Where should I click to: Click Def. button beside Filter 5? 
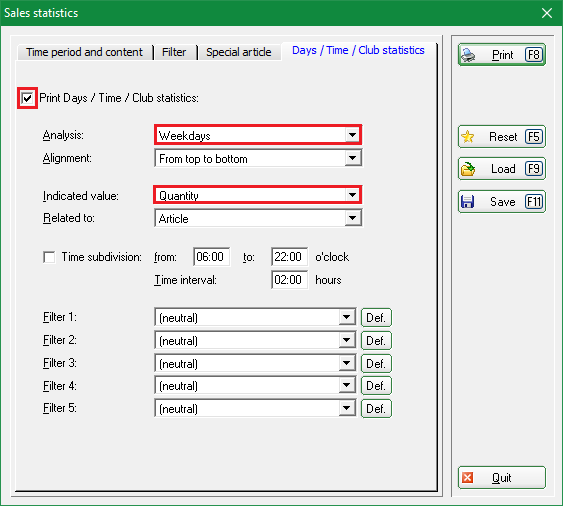click(x=376, y=409)
